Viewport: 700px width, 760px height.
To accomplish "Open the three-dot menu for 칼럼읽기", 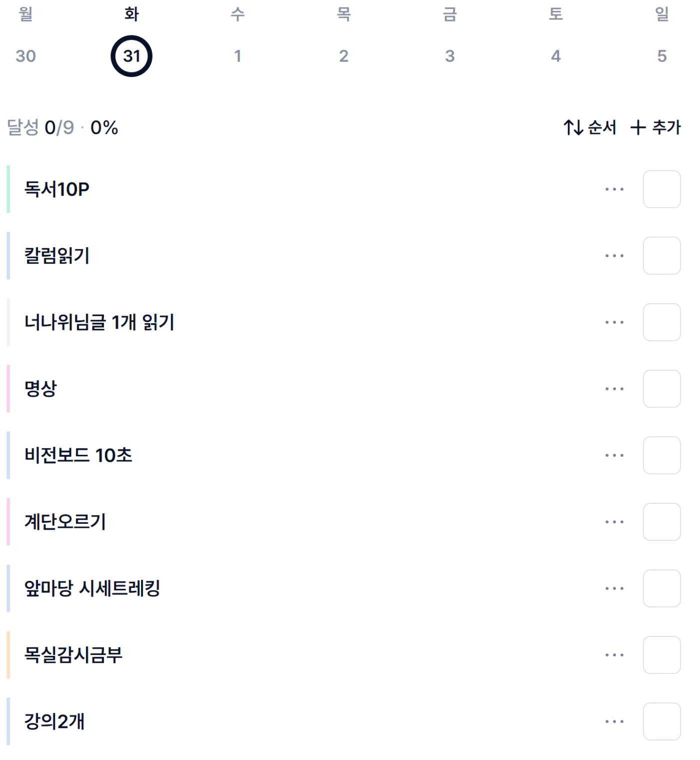I will pyautogui.click(x=614, y=256).
